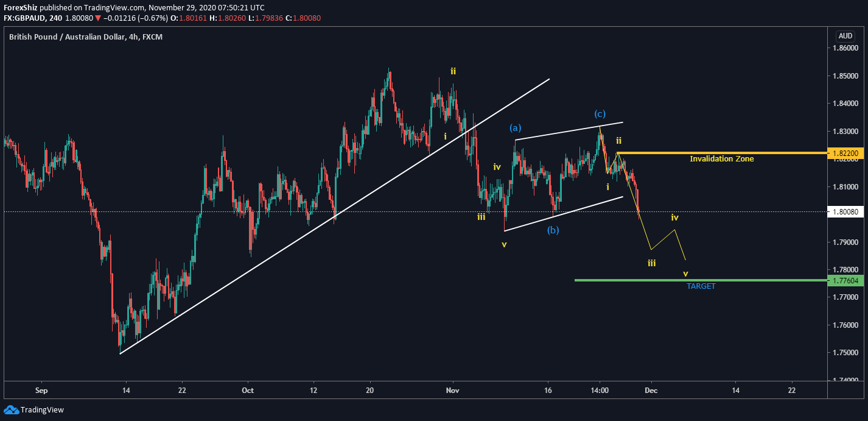Click the −0.01216 (−0.67%) change value
This screenshot has height=421, width=868.
tap(135, 18)
